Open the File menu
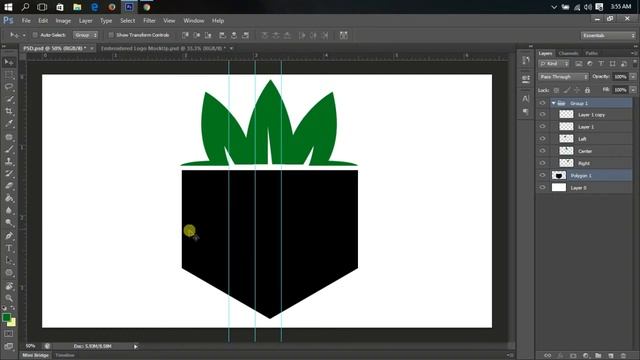Image resolution: width=640 pixels, height=360 pixels. (x=26, y=20)
